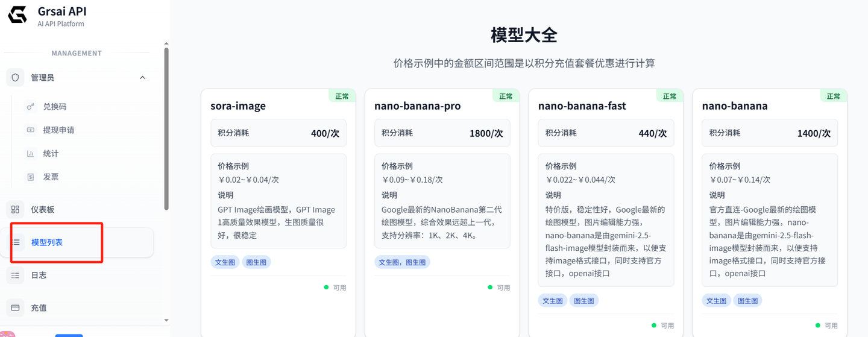Click the bar chart icon beside 统计
This screenshot has width=868, height=337.
pyautogui.click(x=31, y=154)
